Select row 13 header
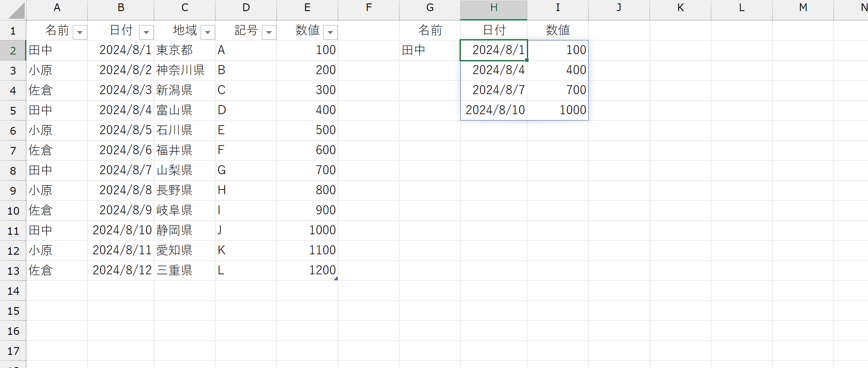Image resolution: width=868 pixels, height=368 pixels. point(13,271)
